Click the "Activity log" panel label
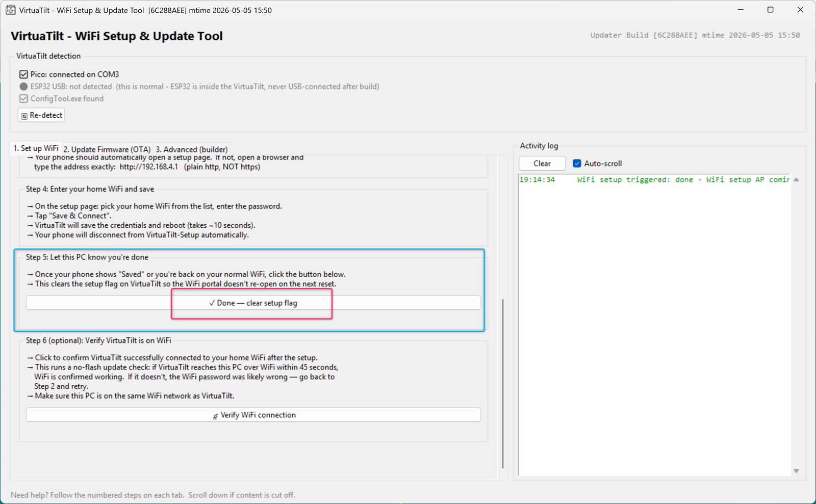 539,146
